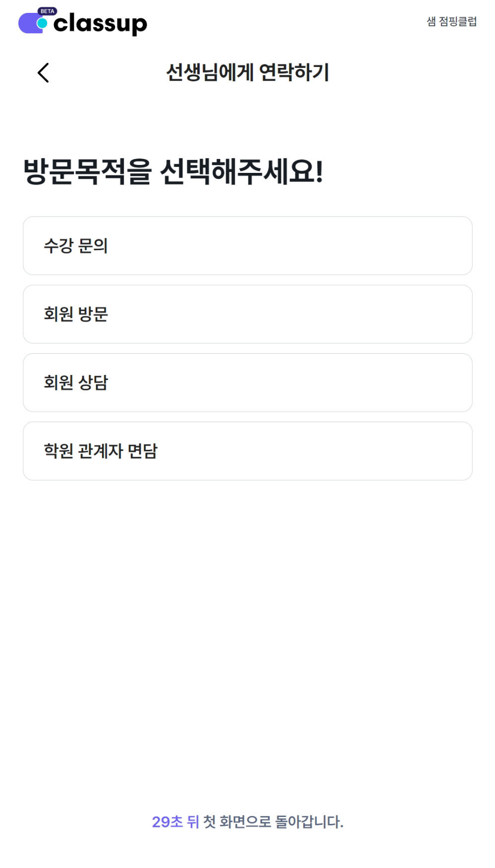The height and width of the screenshot is (868, 495).
Task: Pick member visit as the visit purpose
Action: coord(247,314)
